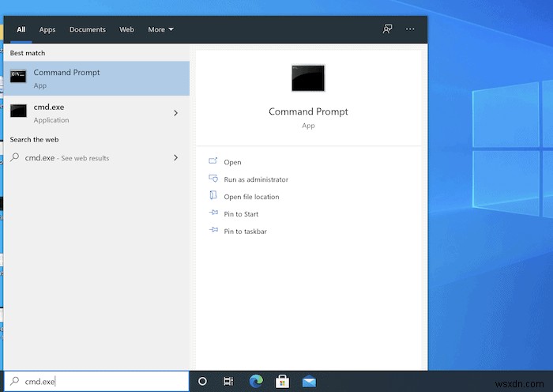Expand cmd.exe Application result arrow

point(175,113)
